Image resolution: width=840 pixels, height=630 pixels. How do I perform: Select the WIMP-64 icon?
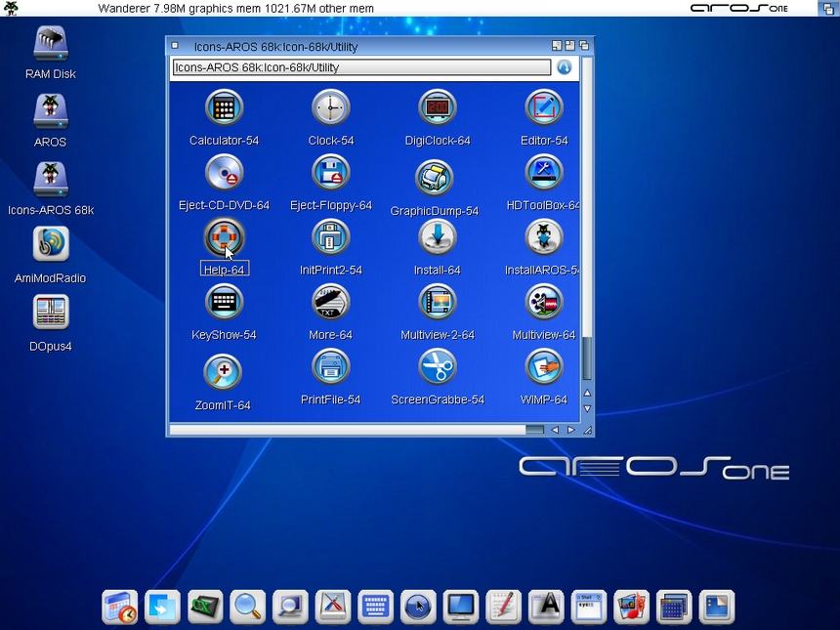(544, 367)
